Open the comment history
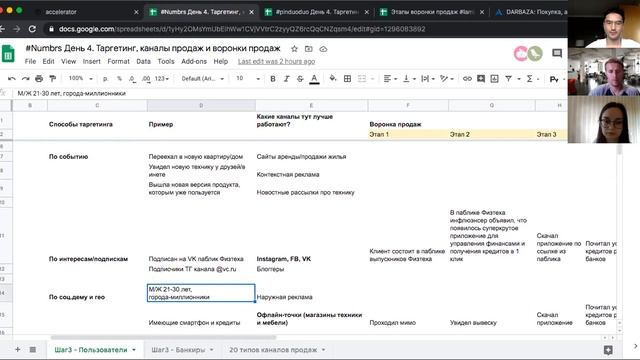The width and height of the screenshot is (640, 360). coord(557,53)
